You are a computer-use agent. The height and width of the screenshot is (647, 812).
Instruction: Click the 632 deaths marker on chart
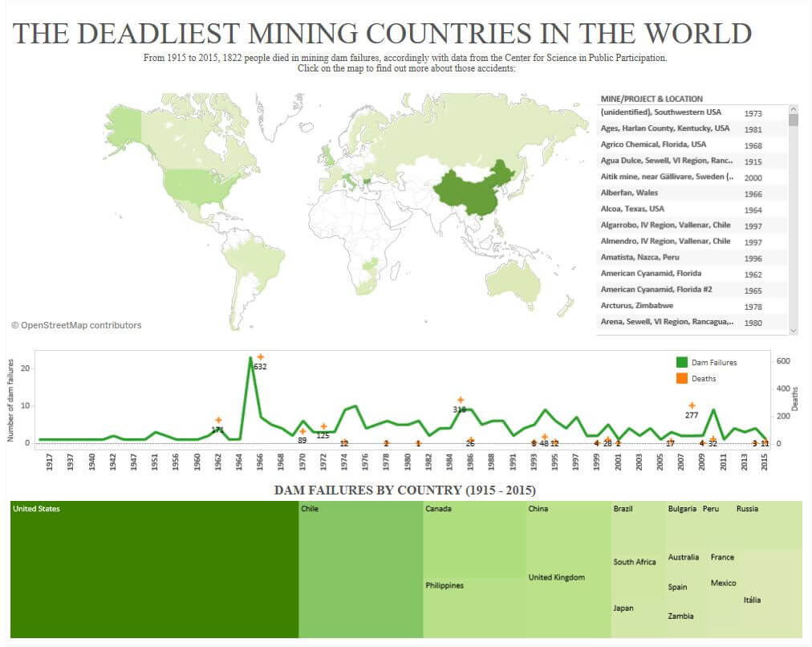point(261,357)
